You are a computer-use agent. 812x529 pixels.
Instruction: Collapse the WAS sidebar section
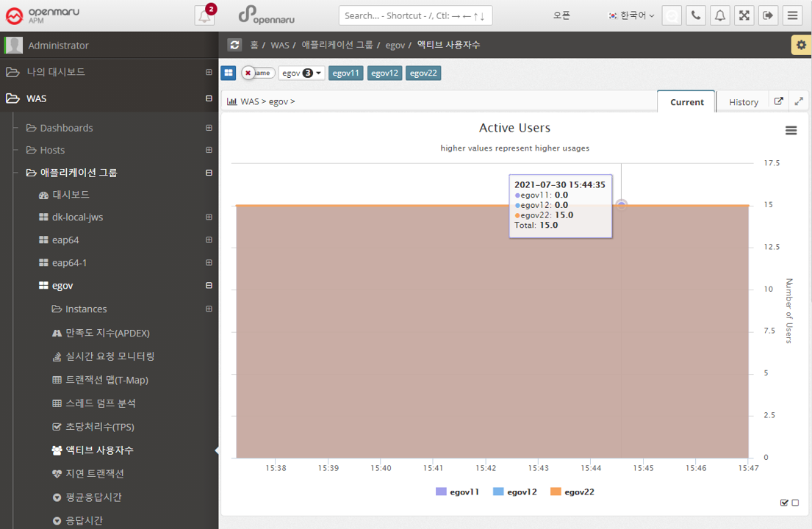pyautogui.click(x=209, y=98)
